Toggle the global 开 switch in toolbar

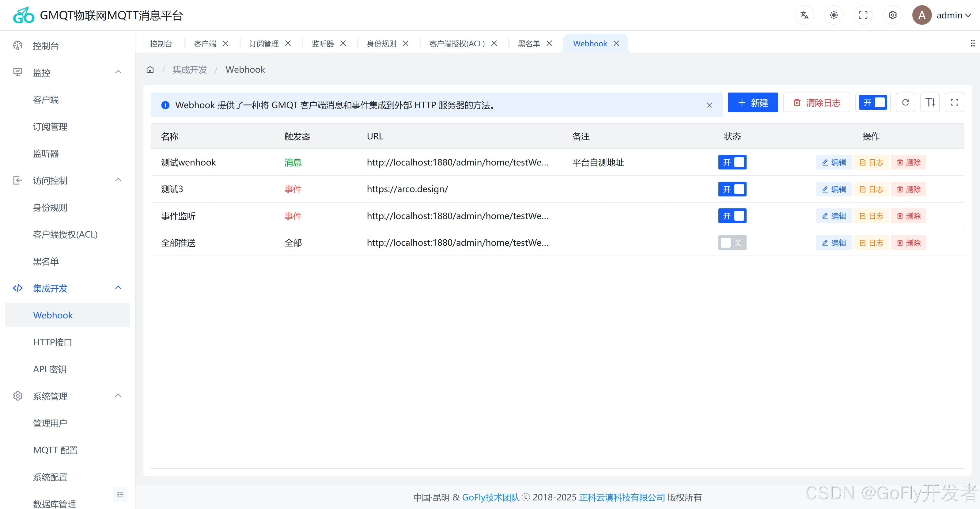[873, 102]
